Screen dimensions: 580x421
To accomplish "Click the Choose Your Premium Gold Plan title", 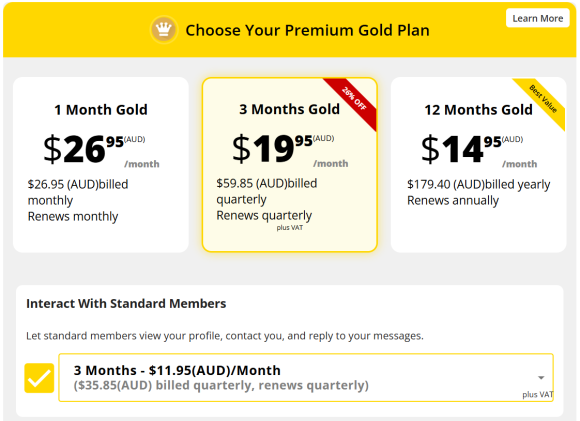I will point(307,30).
